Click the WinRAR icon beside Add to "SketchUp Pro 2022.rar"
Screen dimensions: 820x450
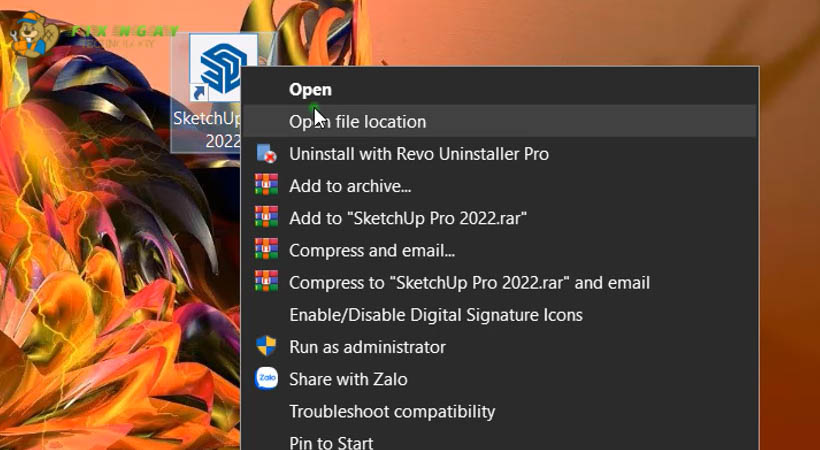point(266,218)
